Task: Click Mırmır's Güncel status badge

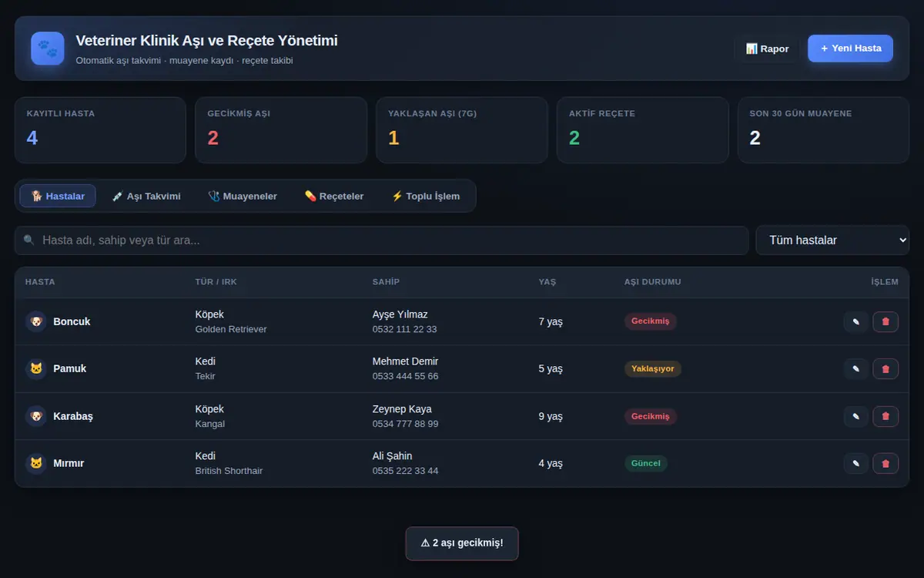Action: (646, 463)
